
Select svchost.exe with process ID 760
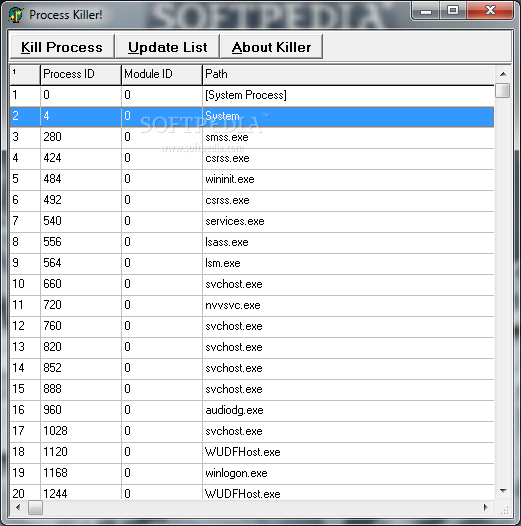click(x=252, y=326)
